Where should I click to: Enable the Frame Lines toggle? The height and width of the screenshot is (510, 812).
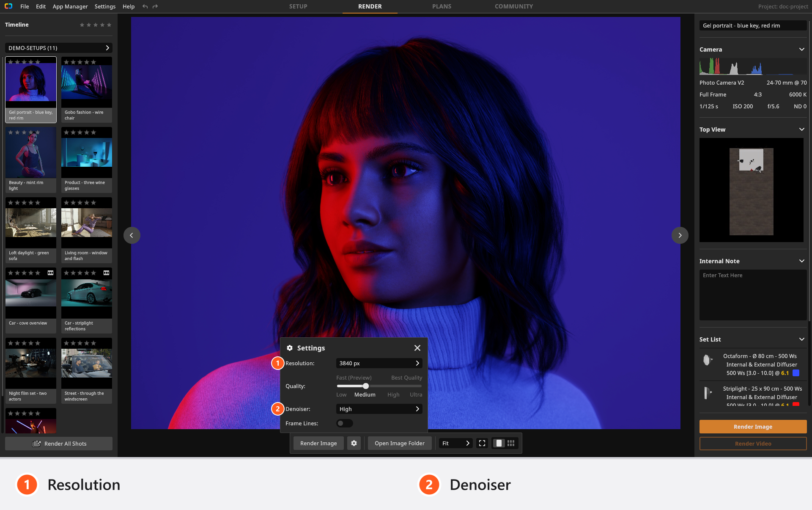tap(344, 423)
